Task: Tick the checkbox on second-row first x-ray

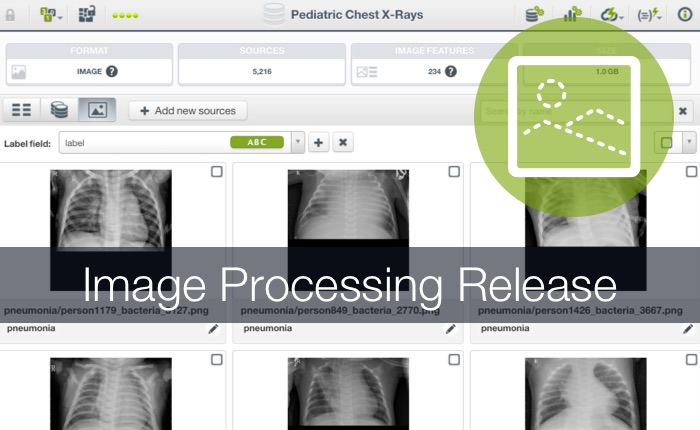Action: pos(217,359)
